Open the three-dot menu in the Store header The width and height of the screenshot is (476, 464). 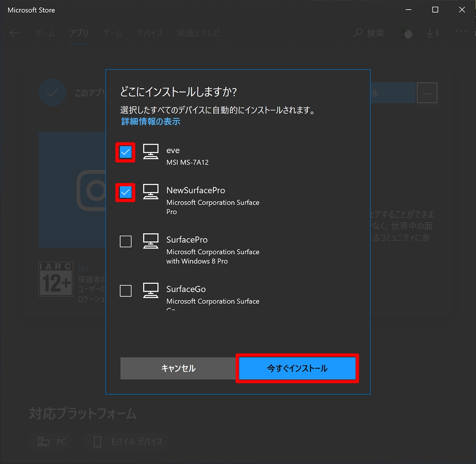(x=461, y=31)
